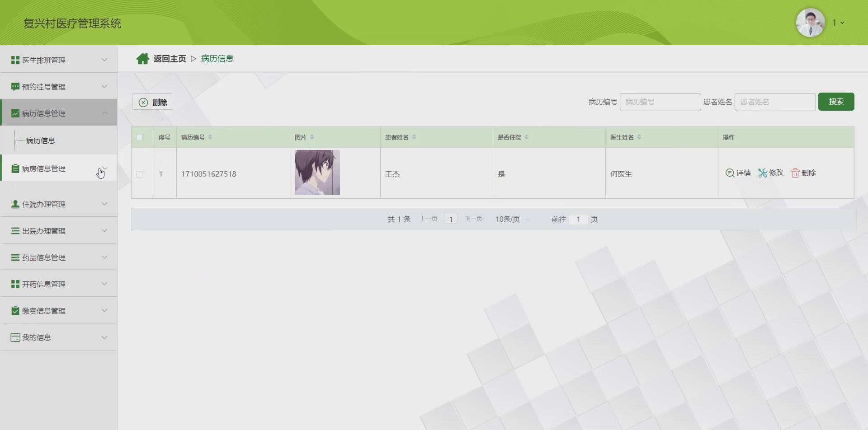868x430 pixels.
Task: Open 缴费信息管理 menu
Action: [59, 311]
